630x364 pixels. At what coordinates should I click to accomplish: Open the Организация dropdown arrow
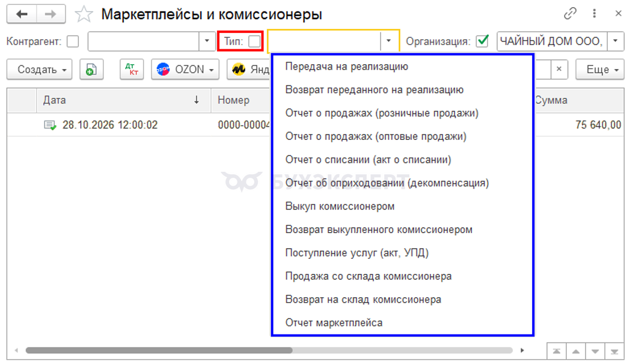coord(615,41)
